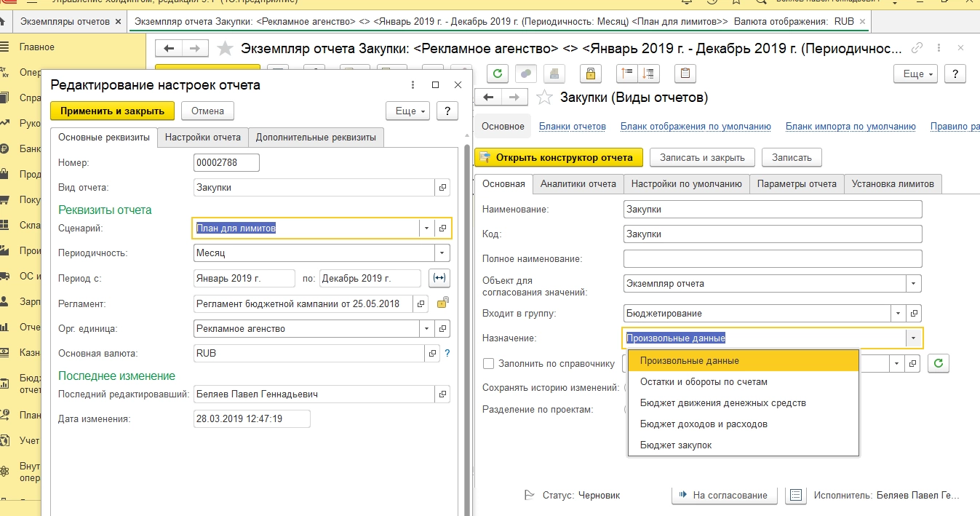Expand the Входит в группу dropdown
The height and width of the screenshot is (516, 980).
coord(899,314)
